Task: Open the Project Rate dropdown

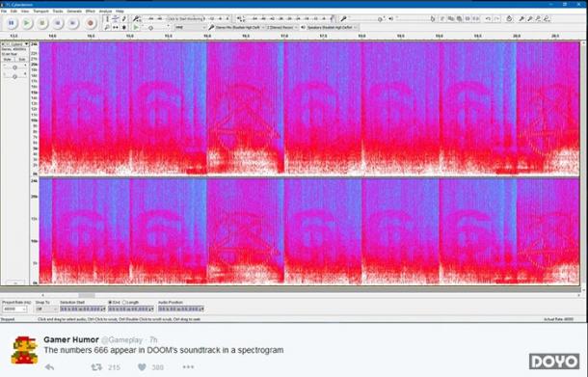Action: [x=15, y=310]
